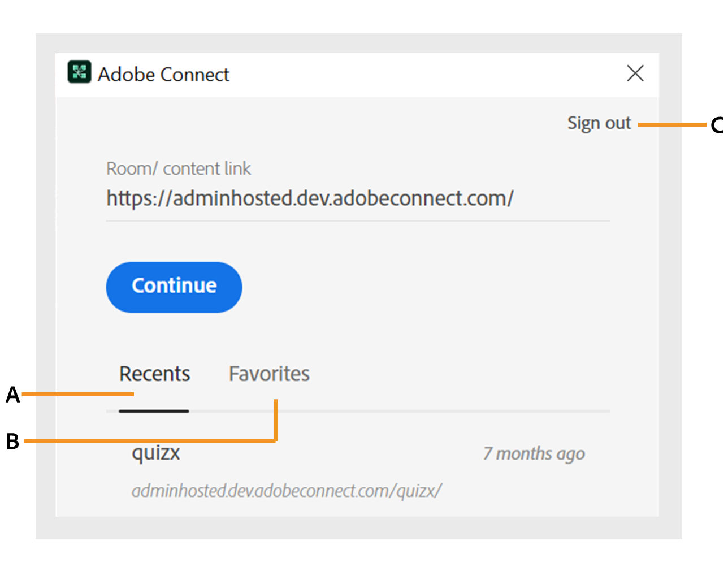The height and width of the screenshot is (584, 728).
Task: Close the Adobe Connect window
Action: [635, 73]
